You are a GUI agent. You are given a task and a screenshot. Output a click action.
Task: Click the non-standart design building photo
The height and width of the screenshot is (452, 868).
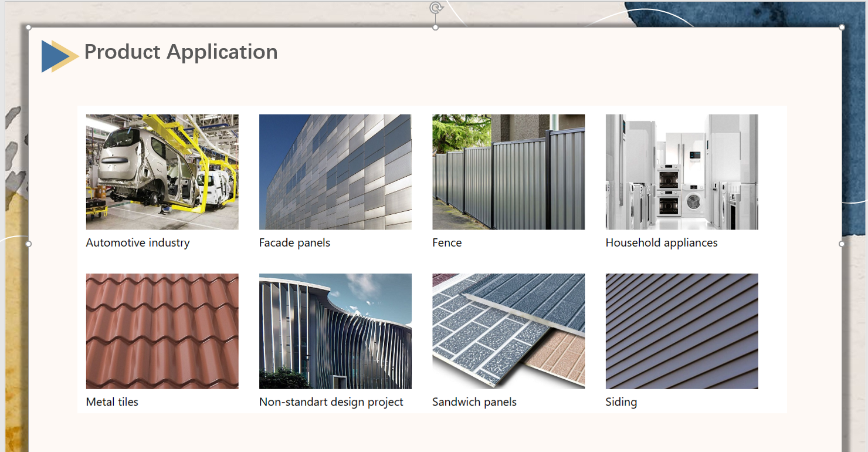[x=335, y=331]
